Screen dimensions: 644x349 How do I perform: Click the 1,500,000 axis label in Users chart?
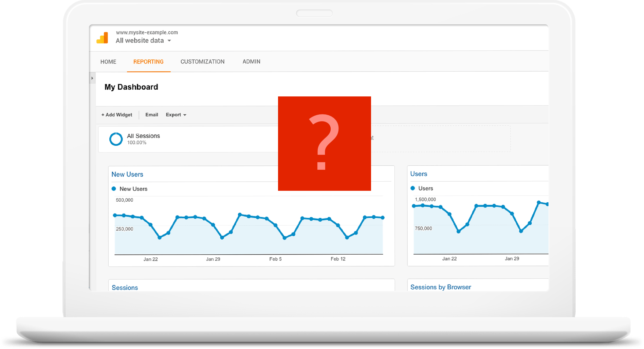click(x=425, y=199)
